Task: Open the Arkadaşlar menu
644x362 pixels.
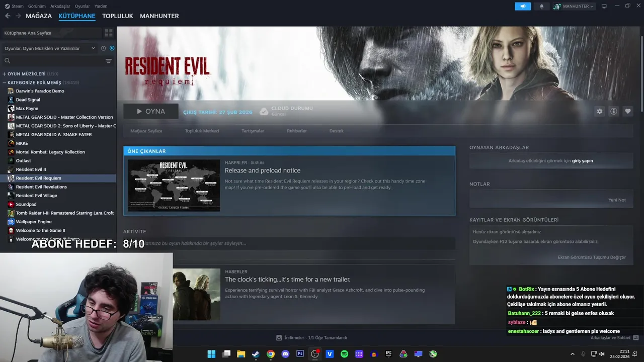Action: pyautogui.click(x=60, y=6)
